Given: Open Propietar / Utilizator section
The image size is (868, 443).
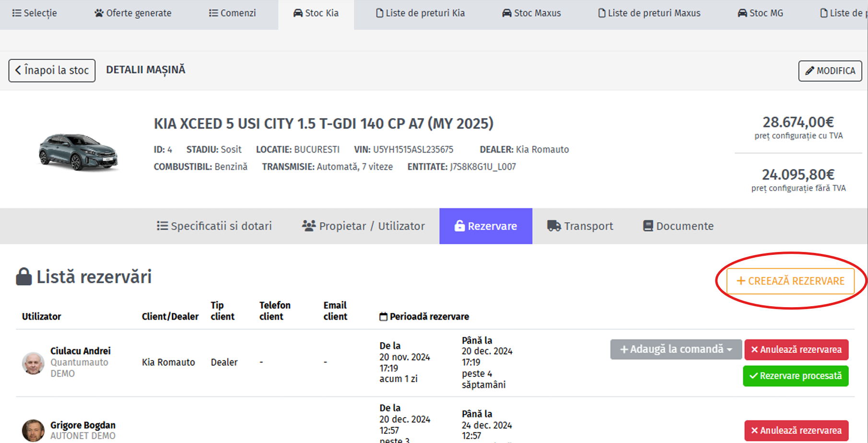Looking at the screenshot, I should pos(363,226).
